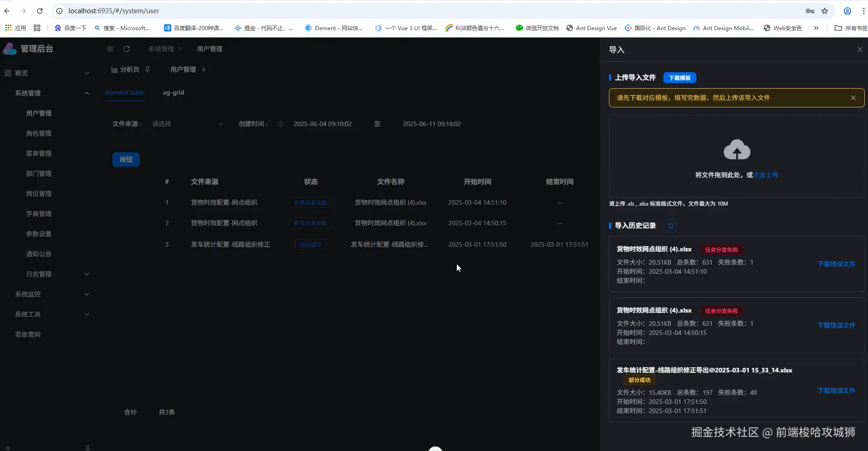
Task: Close the 用户管理 tab
Action: pos(204,69)
